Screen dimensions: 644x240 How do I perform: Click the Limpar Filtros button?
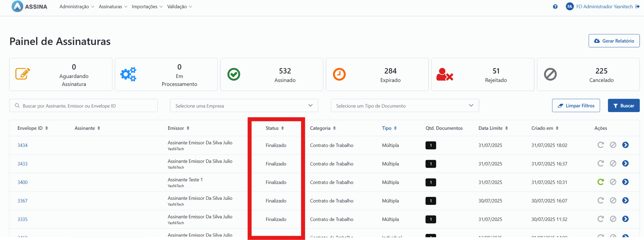[576, 106]
